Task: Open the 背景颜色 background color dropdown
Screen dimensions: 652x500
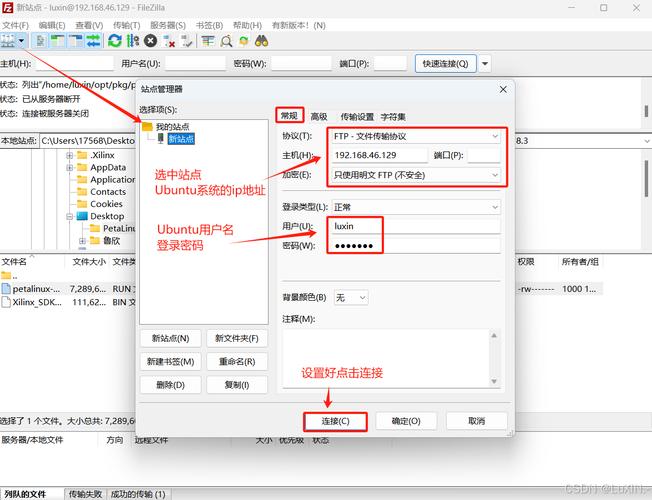Action: point(351,298)
